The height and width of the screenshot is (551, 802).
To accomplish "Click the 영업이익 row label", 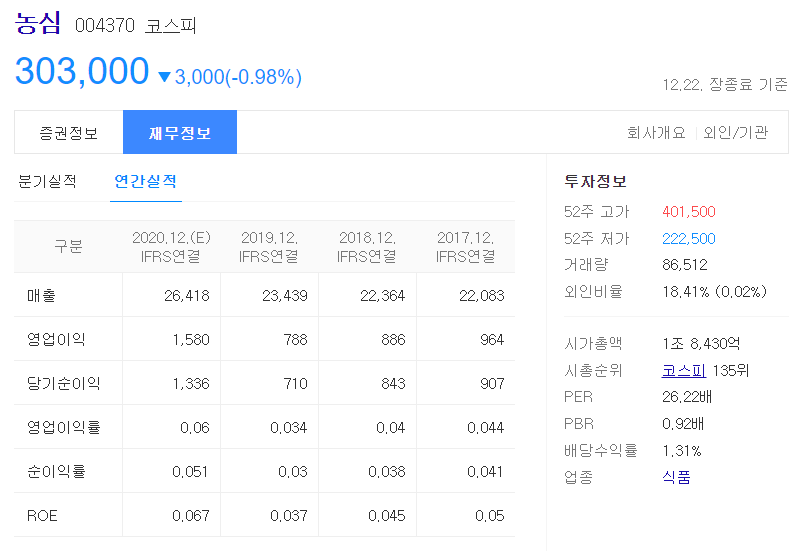I will coord(56,339).
